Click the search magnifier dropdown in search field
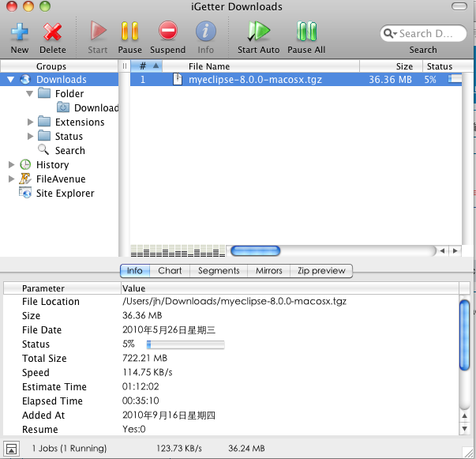 pos(390,33)
